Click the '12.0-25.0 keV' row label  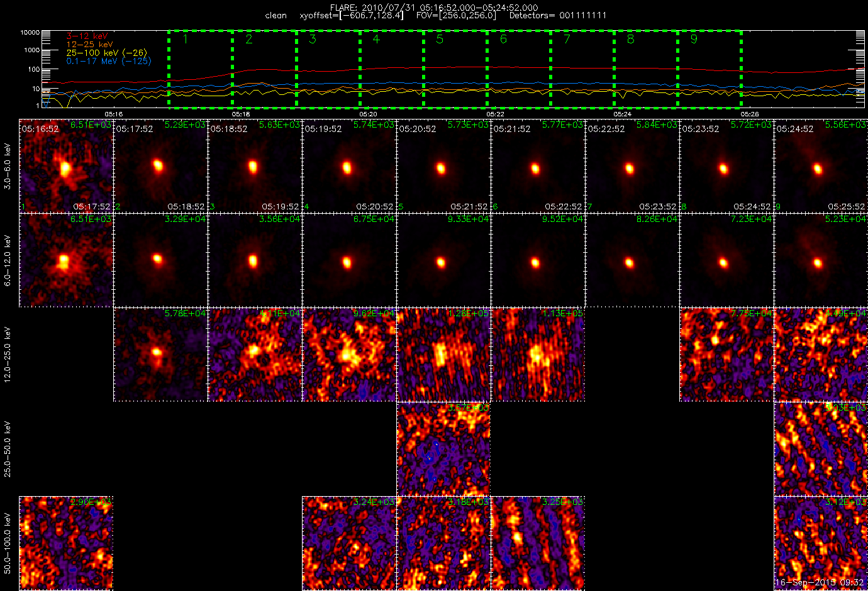click(x=8, y=355)
